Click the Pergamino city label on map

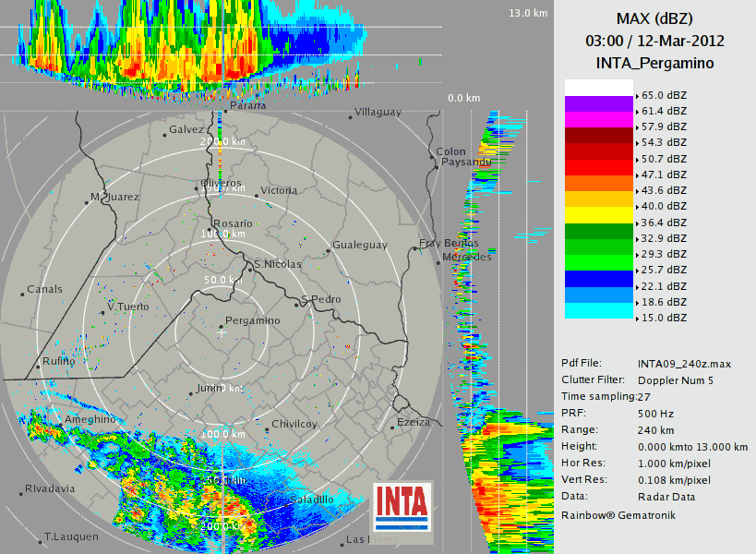(252, 320)
